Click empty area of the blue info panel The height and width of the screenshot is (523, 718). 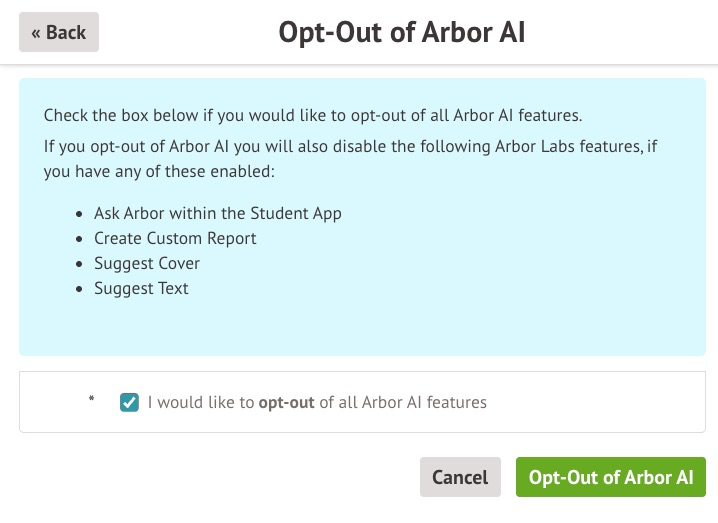tap(500, 270)
